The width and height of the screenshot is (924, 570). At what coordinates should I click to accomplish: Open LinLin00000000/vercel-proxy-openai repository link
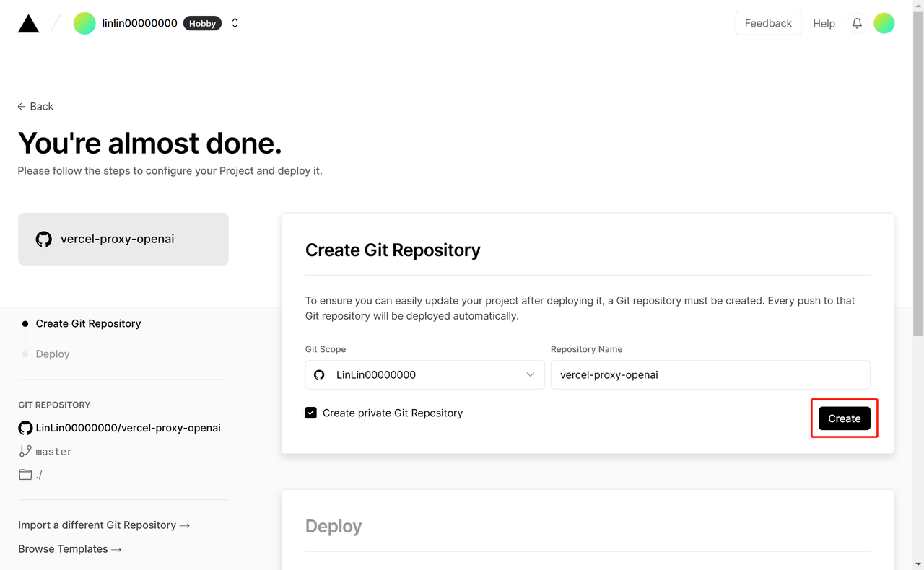128,428
